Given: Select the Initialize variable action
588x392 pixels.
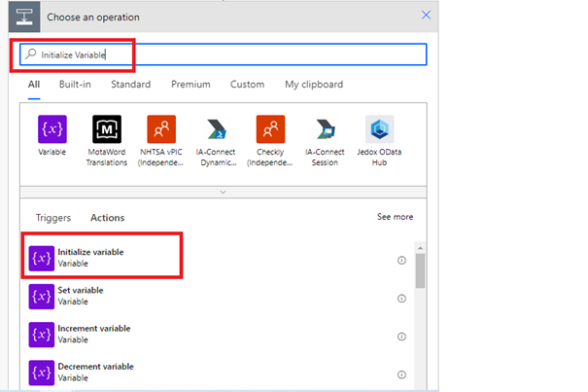Looking at the screenshot, I should point(218,258).
